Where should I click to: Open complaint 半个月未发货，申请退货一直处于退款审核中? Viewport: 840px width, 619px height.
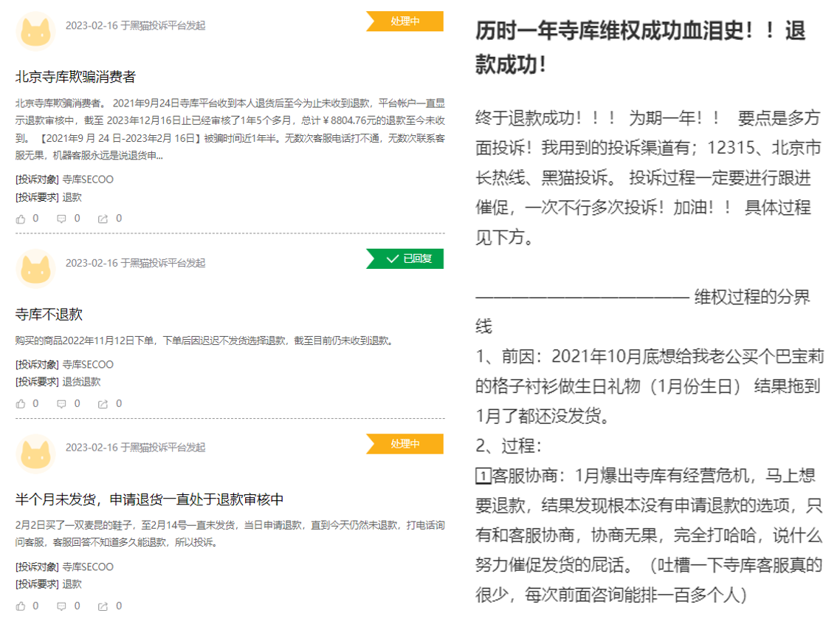tap(149, 499)
